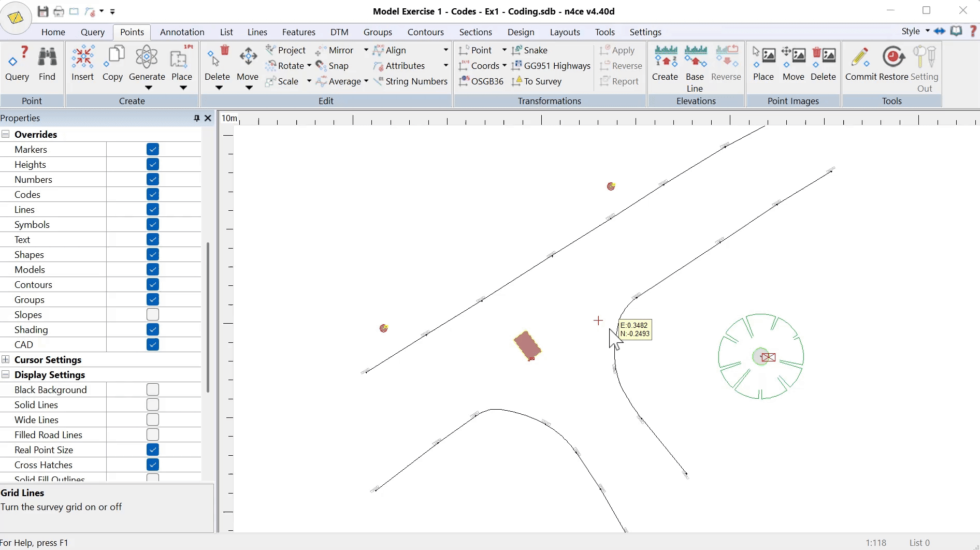Select the Snake transformation tool
Image resolution: width=980 pixels, height=550 pixels.
point(529,50)
